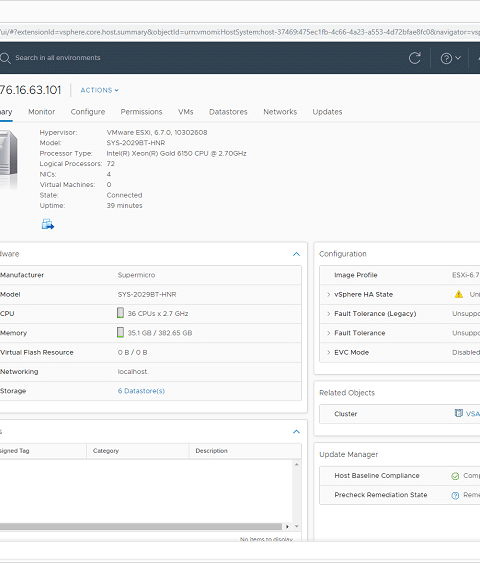Open the VSAN cluster link
The image size is (480, 563).
pos(472,414)
